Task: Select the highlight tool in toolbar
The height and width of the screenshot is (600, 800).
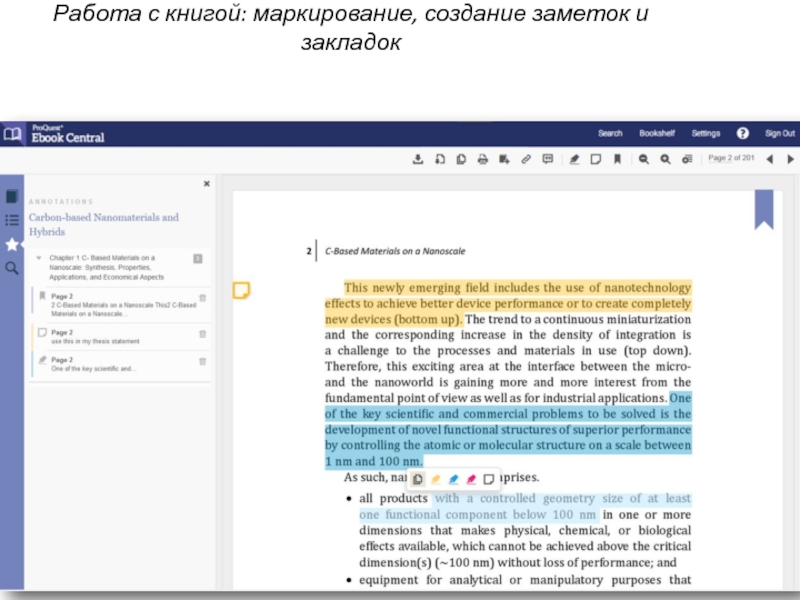Action: [574, 159]
